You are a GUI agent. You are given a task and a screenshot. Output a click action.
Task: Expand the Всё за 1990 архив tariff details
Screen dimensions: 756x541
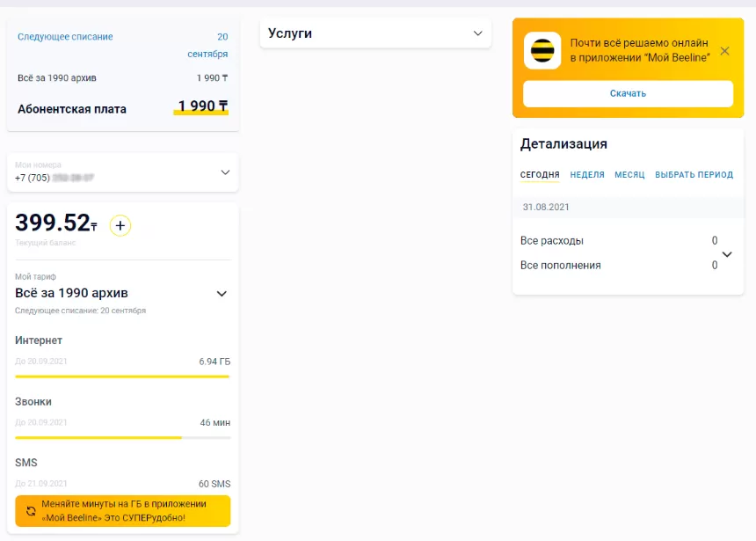pos(222,294)
